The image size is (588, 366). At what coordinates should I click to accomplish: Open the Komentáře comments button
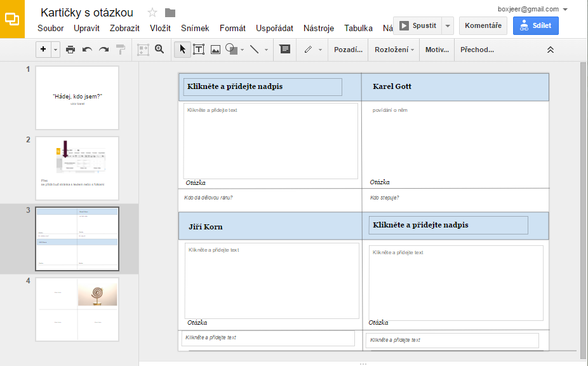pyautogui.click(x=483, y=25)
